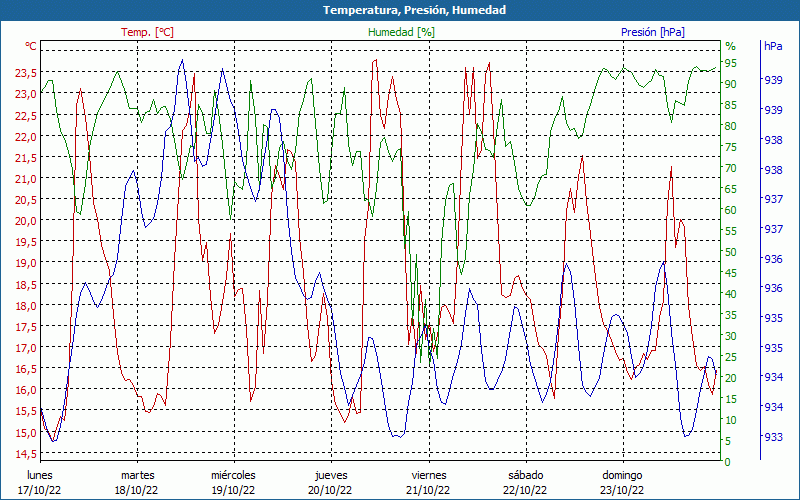The image size is (800, 500).
Task: Select the "viernes" day label
Action: click(429, 476)
